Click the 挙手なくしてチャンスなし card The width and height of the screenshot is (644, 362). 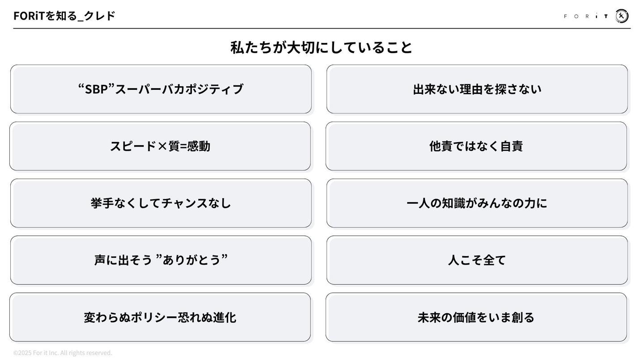tap(161, 203)
